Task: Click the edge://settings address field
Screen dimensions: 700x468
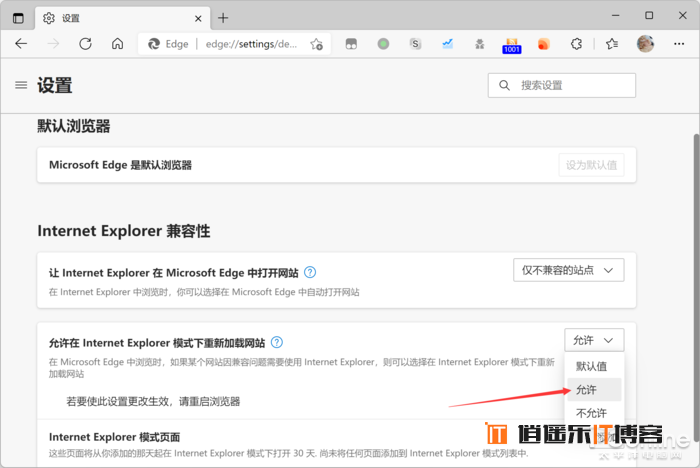Action: (x=251, y=44)
